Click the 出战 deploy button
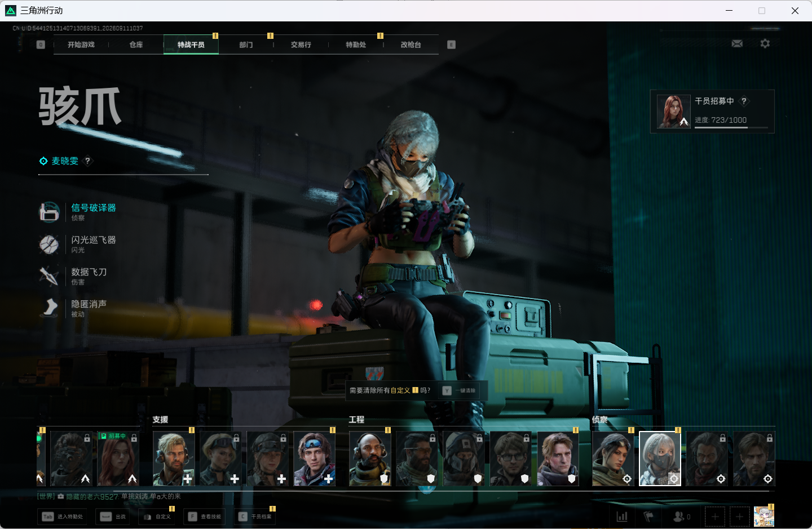Screen dimensions: 812x529 pos(113,517)
